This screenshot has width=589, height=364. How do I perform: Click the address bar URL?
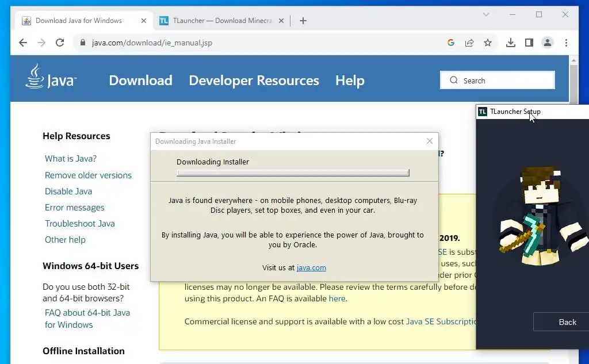[152, 43]
